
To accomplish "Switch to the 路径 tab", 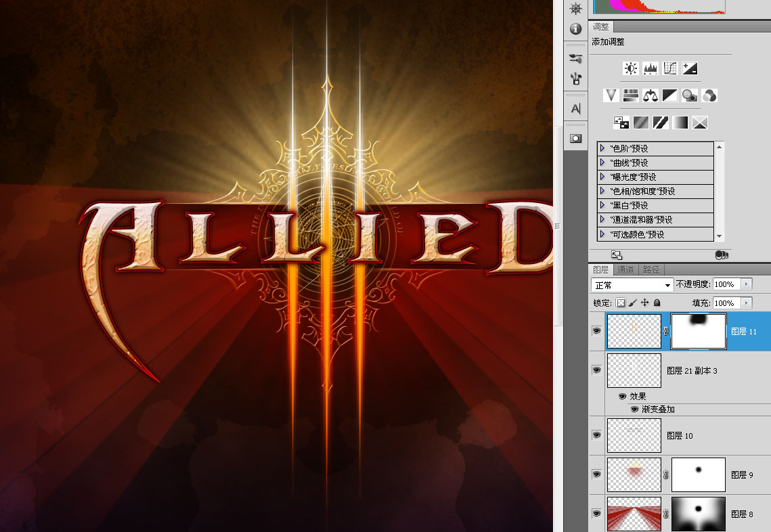I will point(651,269).
